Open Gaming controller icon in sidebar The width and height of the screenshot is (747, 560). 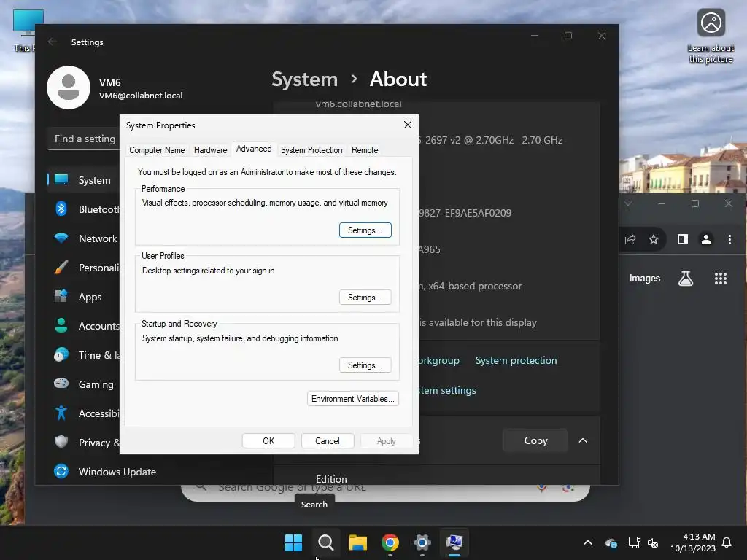pyautogui.click(x=61, y=384)
